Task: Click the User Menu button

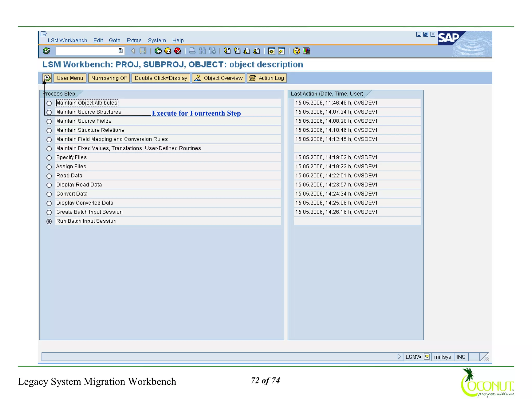Action: [70, 78]
